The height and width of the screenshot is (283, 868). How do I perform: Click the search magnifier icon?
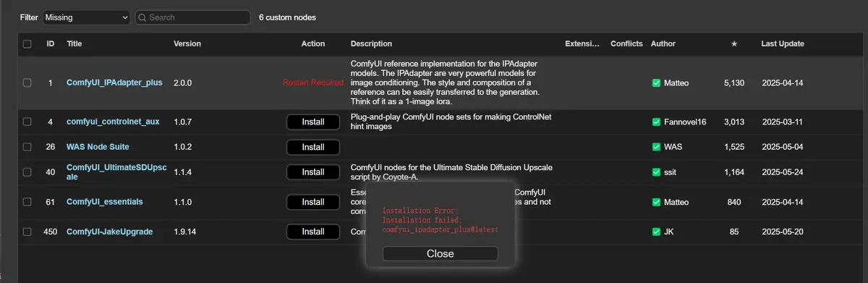(x=142, y=17)
